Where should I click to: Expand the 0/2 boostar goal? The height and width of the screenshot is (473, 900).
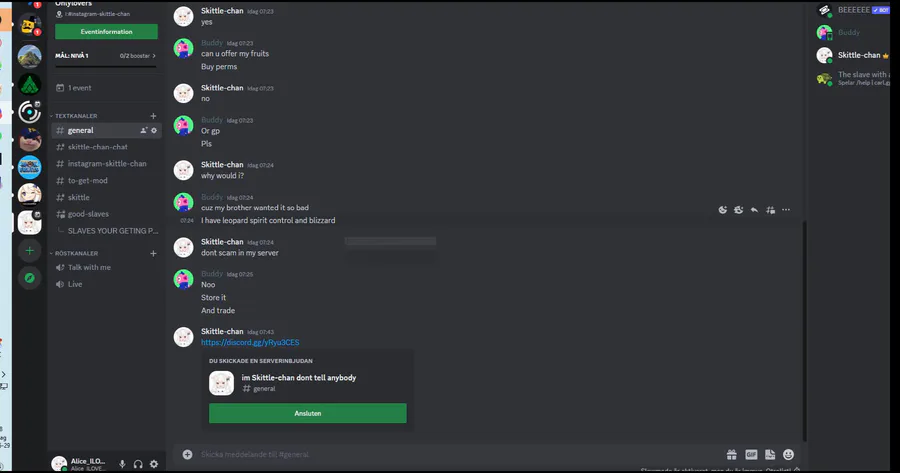coord(136,56)
